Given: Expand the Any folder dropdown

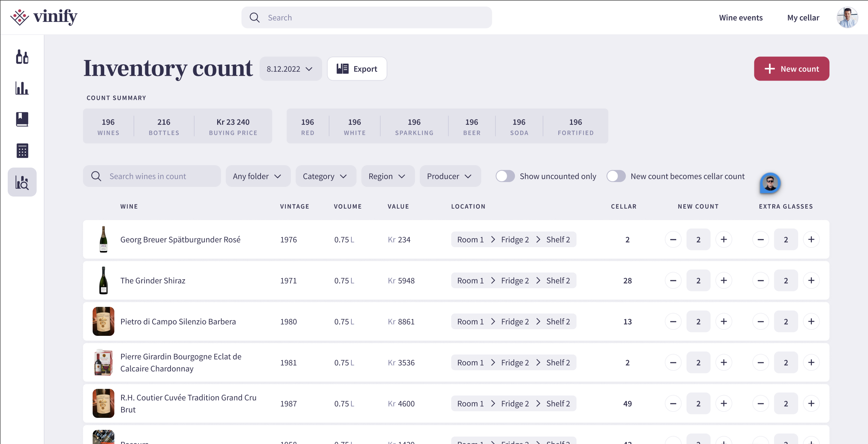Looking at the screenshot, I should (257, 176).
